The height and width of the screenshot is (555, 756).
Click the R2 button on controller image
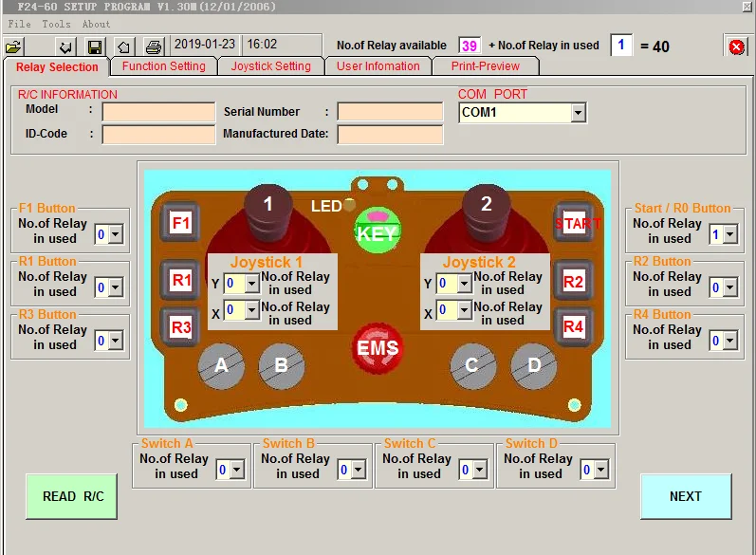tap(573, 281)
